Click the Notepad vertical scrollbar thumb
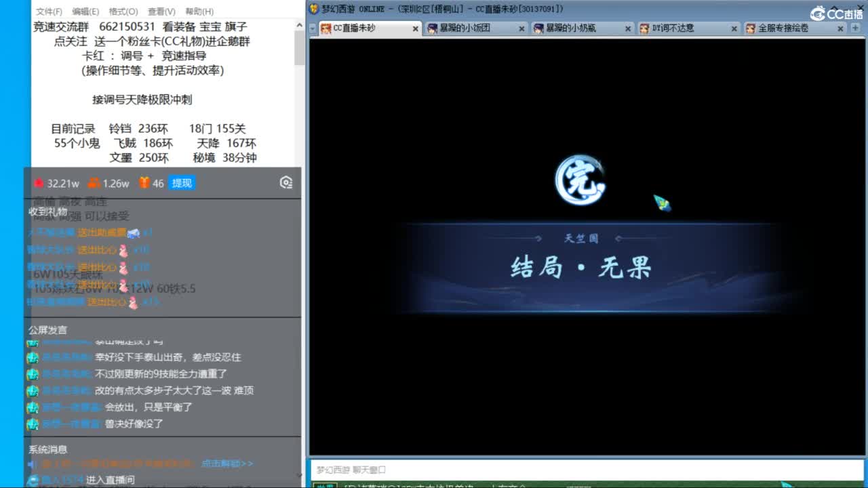 (299, 47)
